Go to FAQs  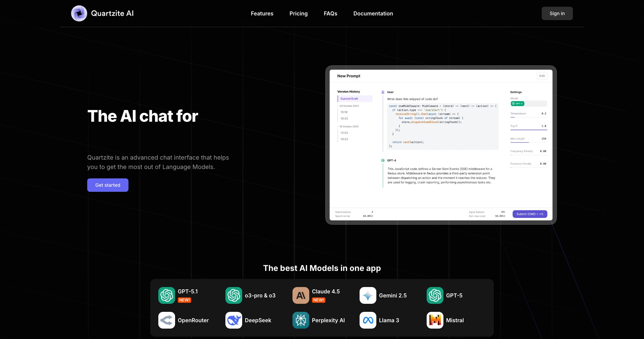[x=330, y=13]
